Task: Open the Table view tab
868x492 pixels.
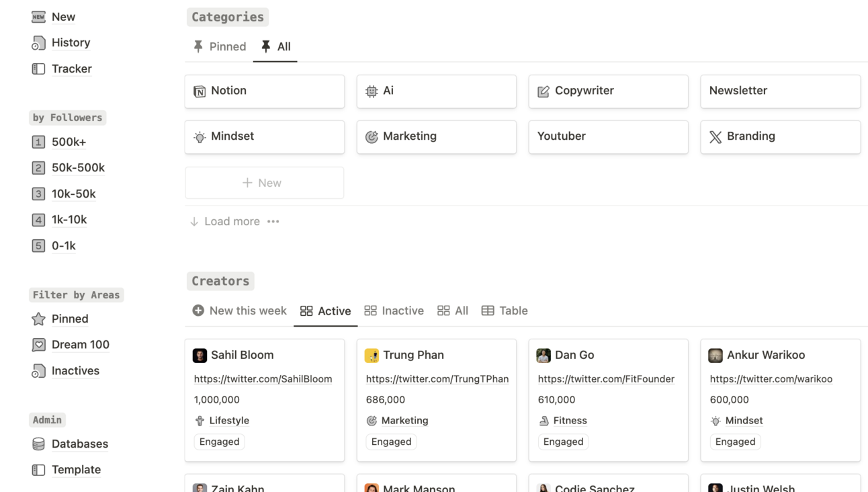Action: point(505,311)
